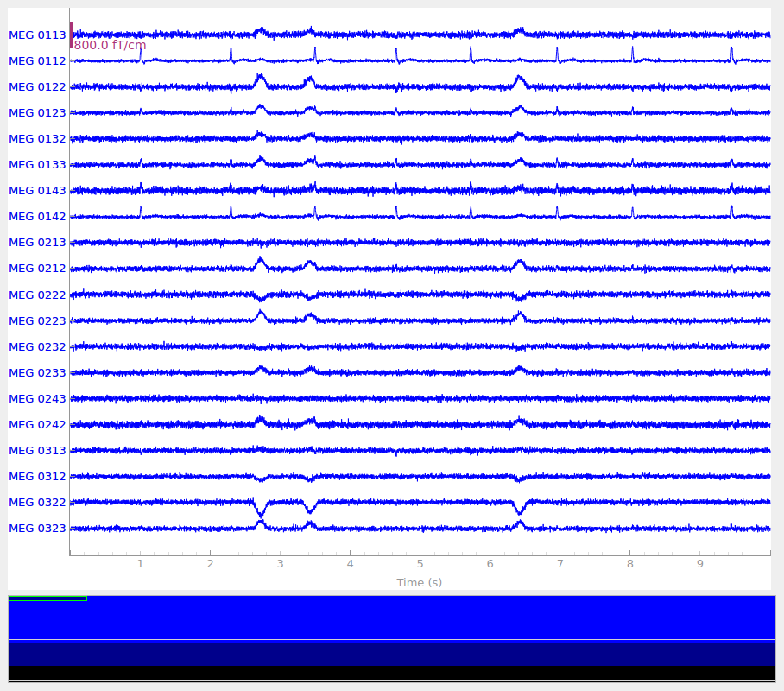Click the MEG 0132 channel label
The height and width of the screenshot is (691, 784).
(37, 139)
